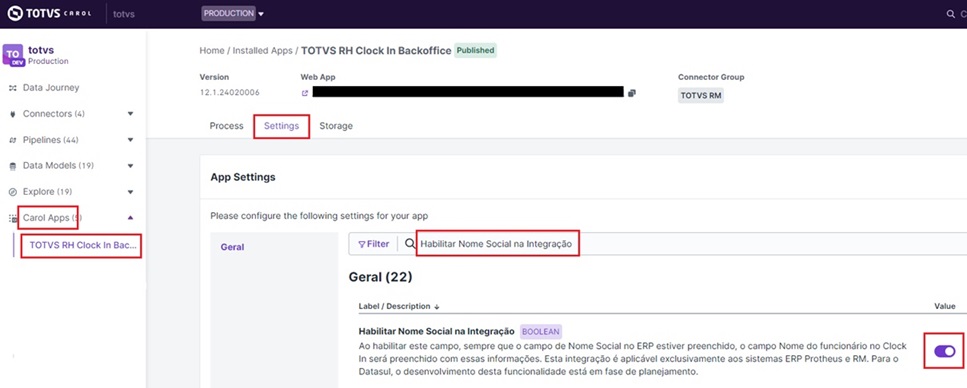967x388 pixels.
Task: Click the Habilitar Nome Social na Integração label
Action: pyautogui.click(x=437, y=331)
